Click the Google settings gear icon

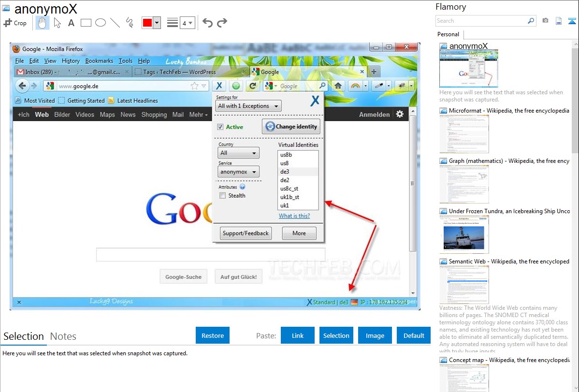click(x=400, y=114)
